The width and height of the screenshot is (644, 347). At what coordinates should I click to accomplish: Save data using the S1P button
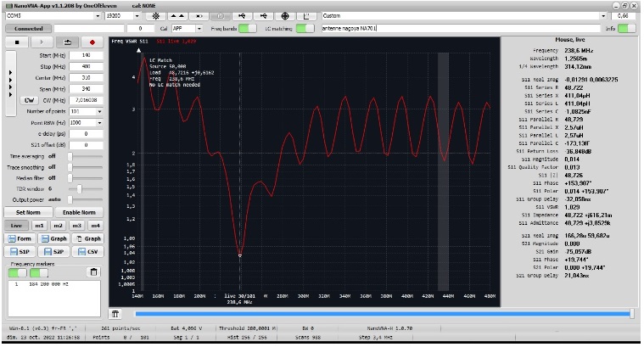[21, 252]
